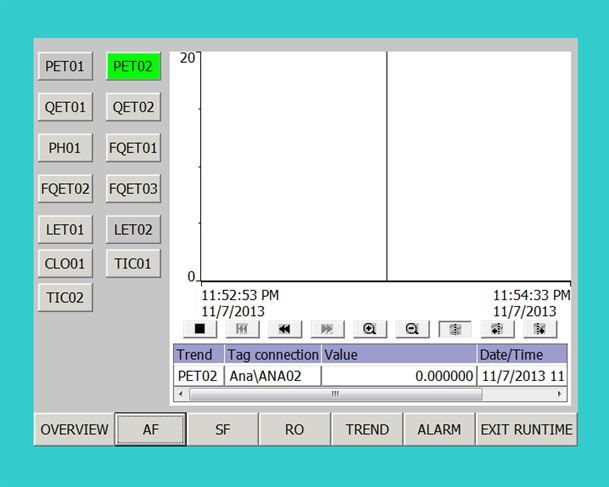Click the second-to-last trend toolbar icon

[x=497, y=329]
